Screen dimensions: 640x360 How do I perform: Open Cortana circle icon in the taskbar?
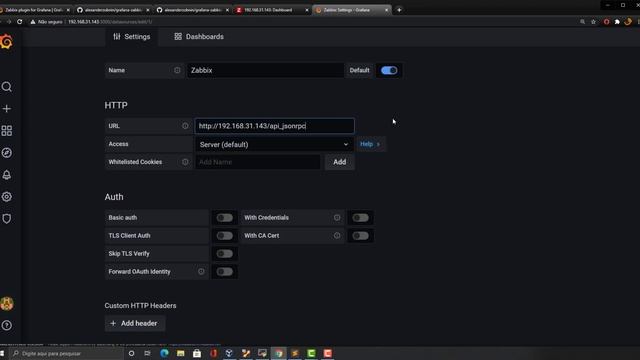tap(131, 353)
